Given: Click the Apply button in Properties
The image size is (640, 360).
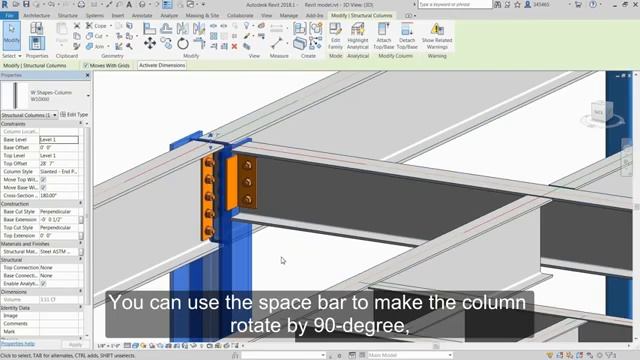Looking at the screenshot, I should 75,344.
